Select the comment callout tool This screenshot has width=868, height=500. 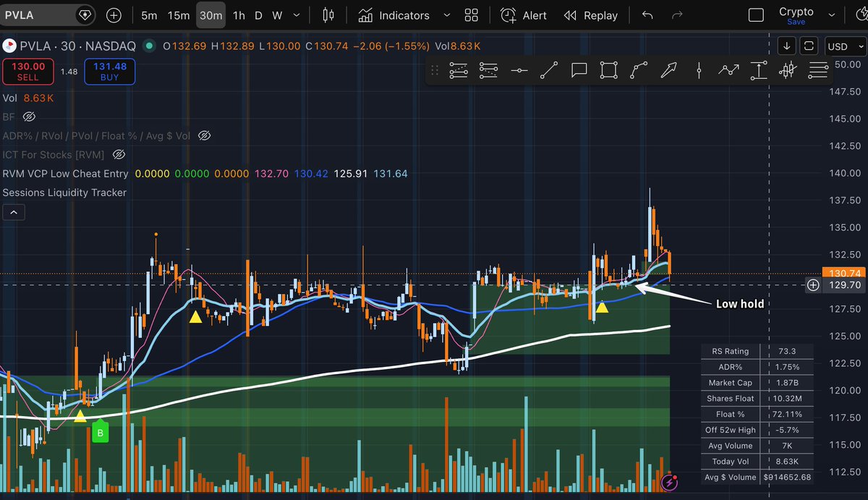click(x=579, y=70)
